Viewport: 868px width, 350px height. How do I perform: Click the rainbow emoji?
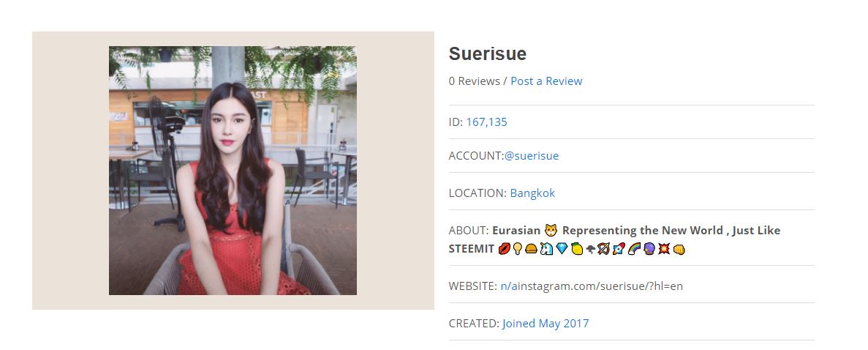coord(635,248)
